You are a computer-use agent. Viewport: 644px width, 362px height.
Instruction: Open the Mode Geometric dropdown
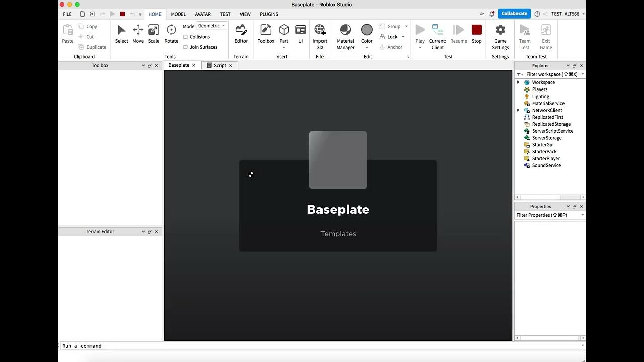click(212, 26)
